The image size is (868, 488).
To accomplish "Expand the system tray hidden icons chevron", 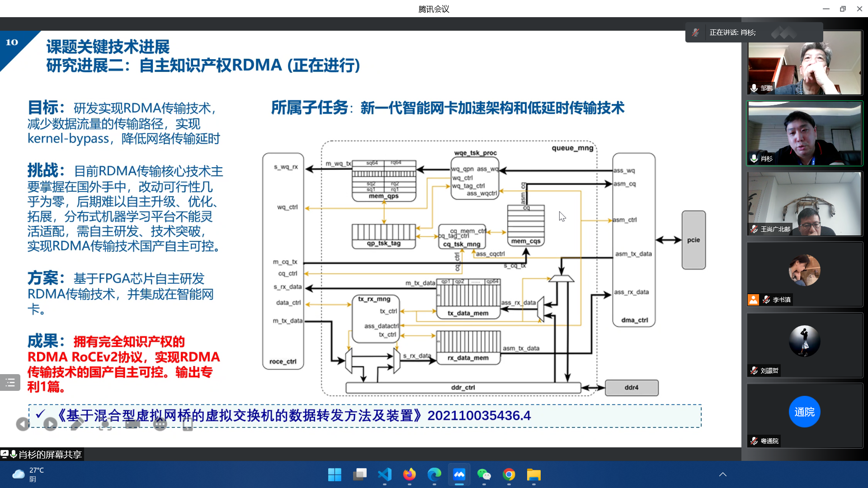I will [x=723, y=474].
